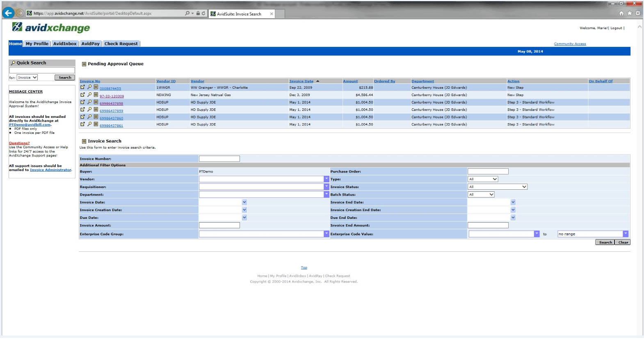Click open icon for invoice 69986437861

click(x=82, y=124)
